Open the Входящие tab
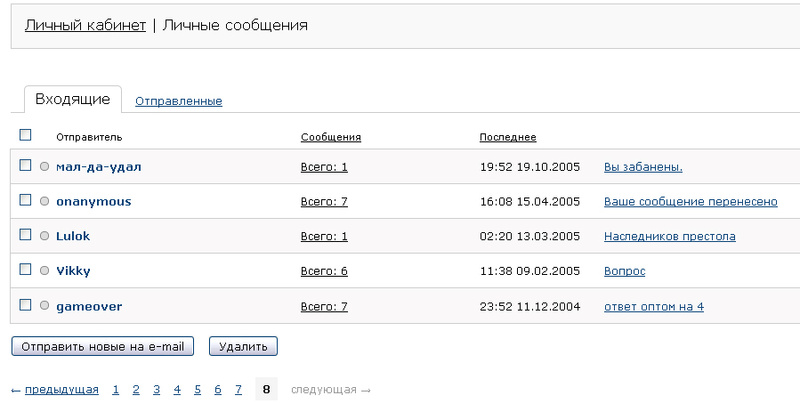800x403 pixels. point(72,99)
